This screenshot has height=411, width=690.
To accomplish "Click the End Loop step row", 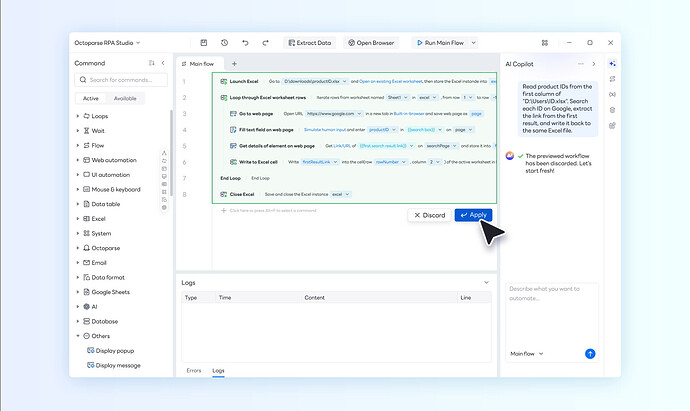I will click(354, 178).
